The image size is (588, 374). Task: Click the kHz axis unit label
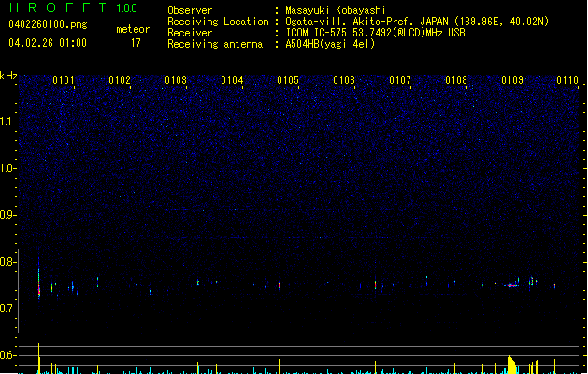tap(8, 76)
